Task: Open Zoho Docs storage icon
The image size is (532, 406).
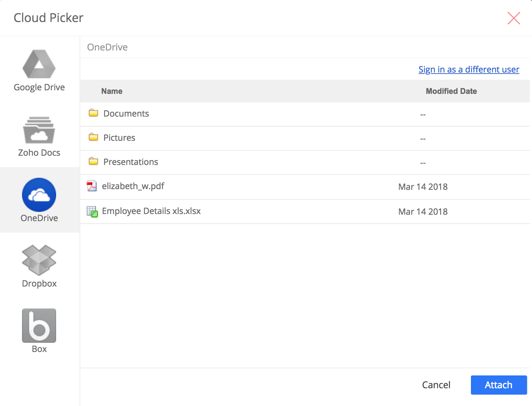Action: point(39,130)
